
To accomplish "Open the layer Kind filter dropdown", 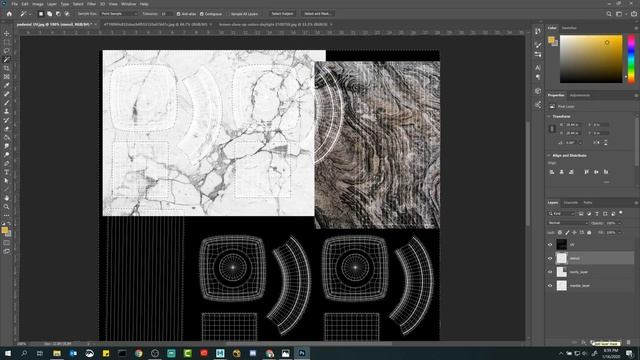I will (562, 213).
